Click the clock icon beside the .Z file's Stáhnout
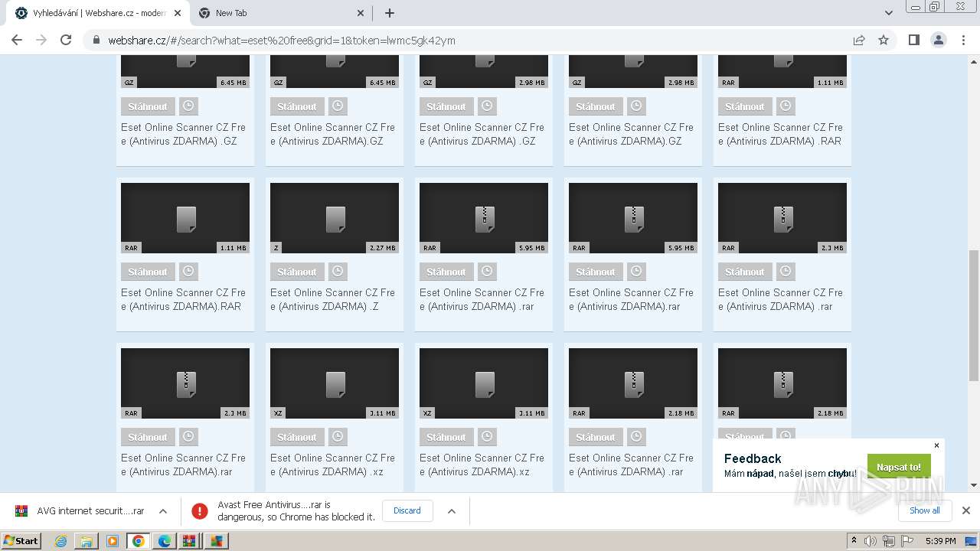Image resolution: width=980 pixels, height=551 pixels. coord(338,271)
